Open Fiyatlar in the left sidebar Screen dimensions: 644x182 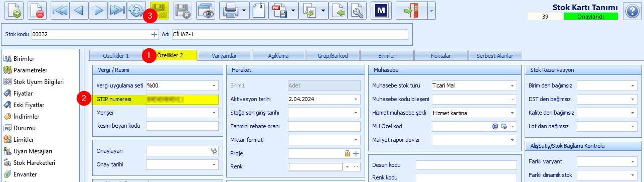coord(23,94)
